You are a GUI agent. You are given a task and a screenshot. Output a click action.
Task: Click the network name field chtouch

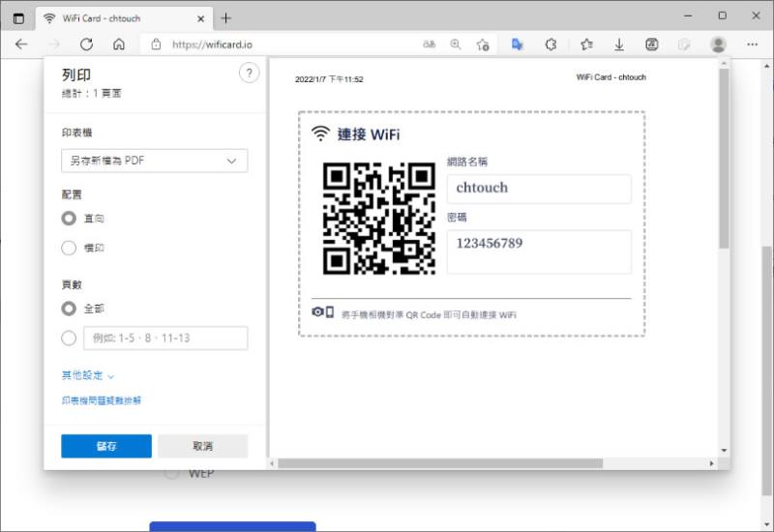[539, 189]
